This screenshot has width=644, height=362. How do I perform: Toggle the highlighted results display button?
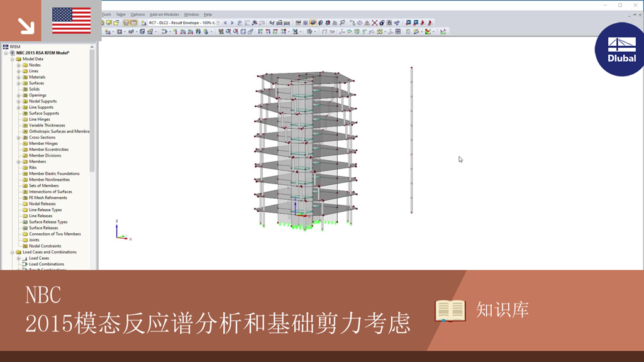[313, 23]
